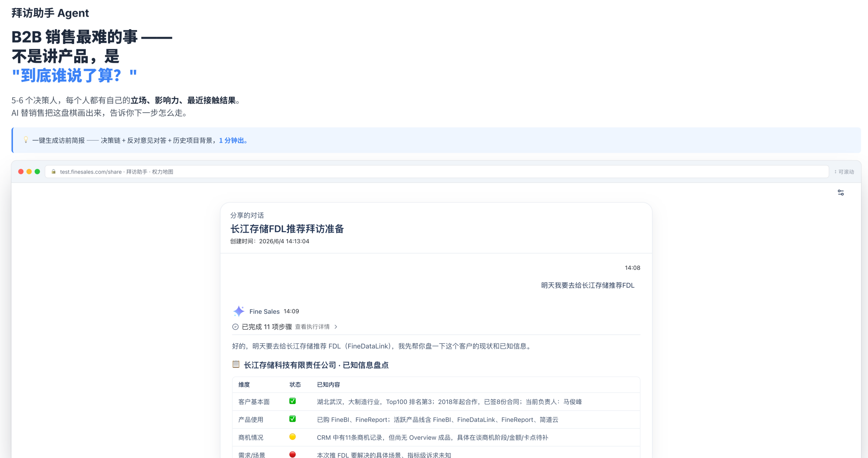Image resolution: width=868 pixels, height=458 pixels.
Task: Click the 维度 column header
Action: pos(244,384)
